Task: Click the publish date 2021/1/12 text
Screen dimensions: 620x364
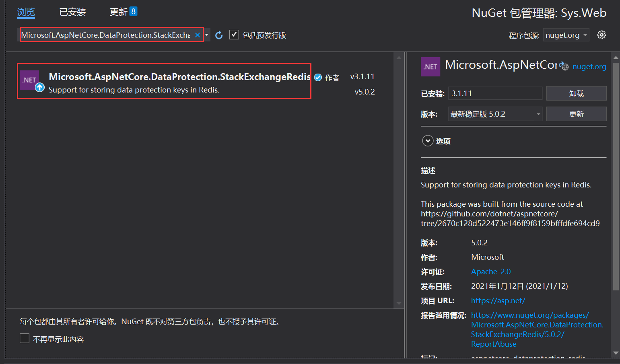Action: (519, 286)
